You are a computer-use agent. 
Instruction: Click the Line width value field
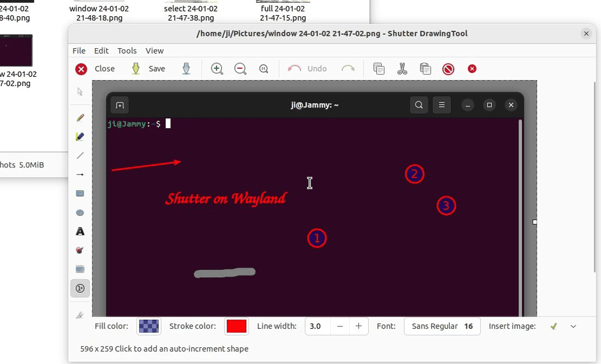coord(318,326)
